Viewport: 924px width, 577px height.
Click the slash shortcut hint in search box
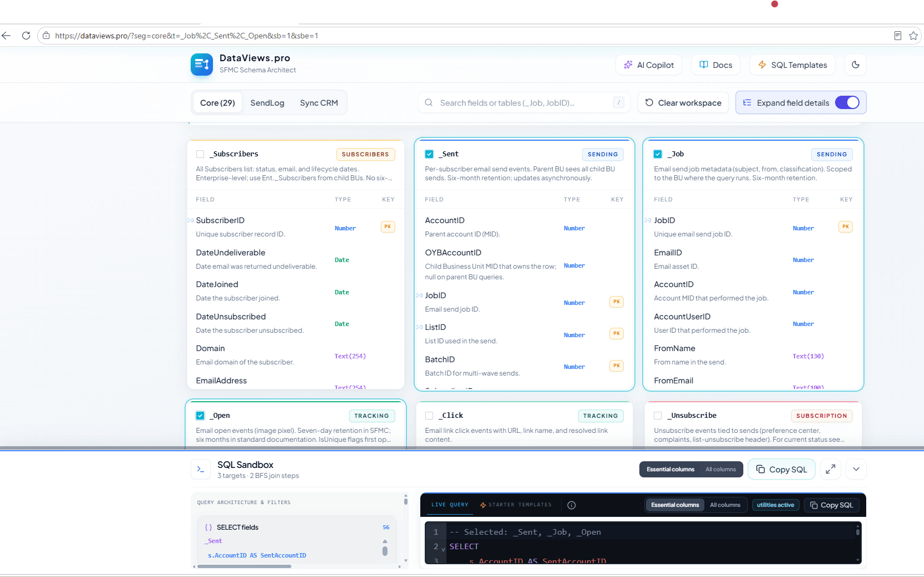pyautogui.click(x=619, y=102)
